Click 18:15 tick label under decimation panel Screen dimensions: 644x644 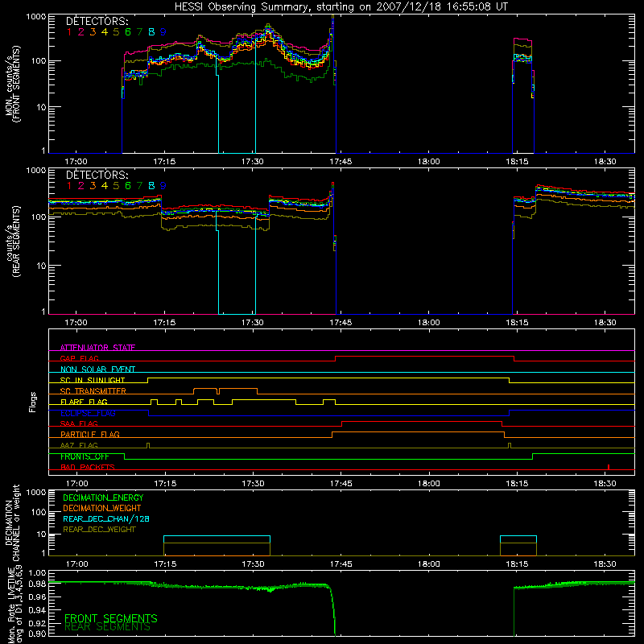pyautogui.click(x=517, y=564)
